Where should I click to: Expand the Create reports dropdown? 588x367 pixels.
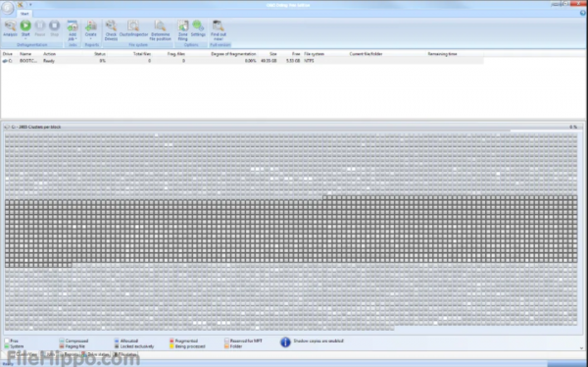pos(91,30)
